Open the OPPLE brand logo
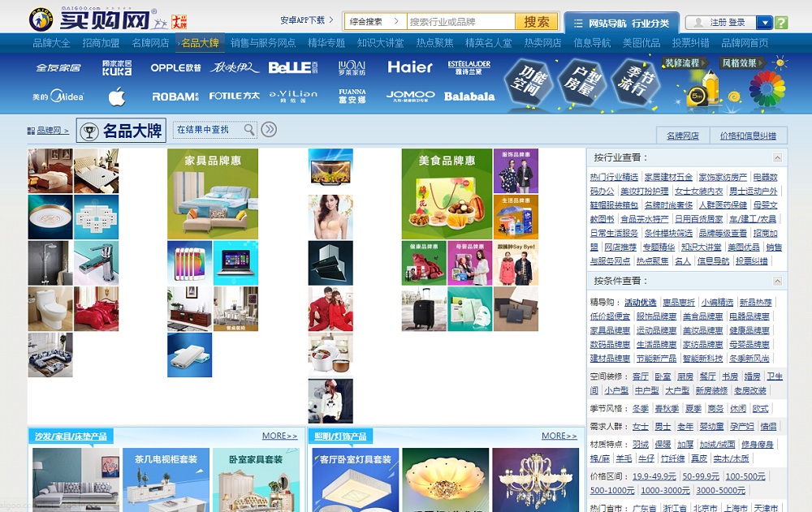 pos(175,68)
